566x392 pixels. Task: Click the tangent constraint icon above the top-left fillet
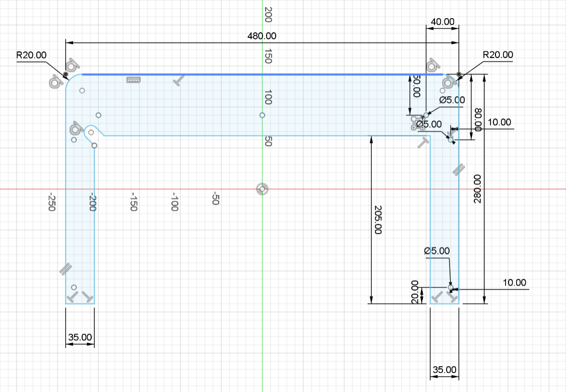74,65
